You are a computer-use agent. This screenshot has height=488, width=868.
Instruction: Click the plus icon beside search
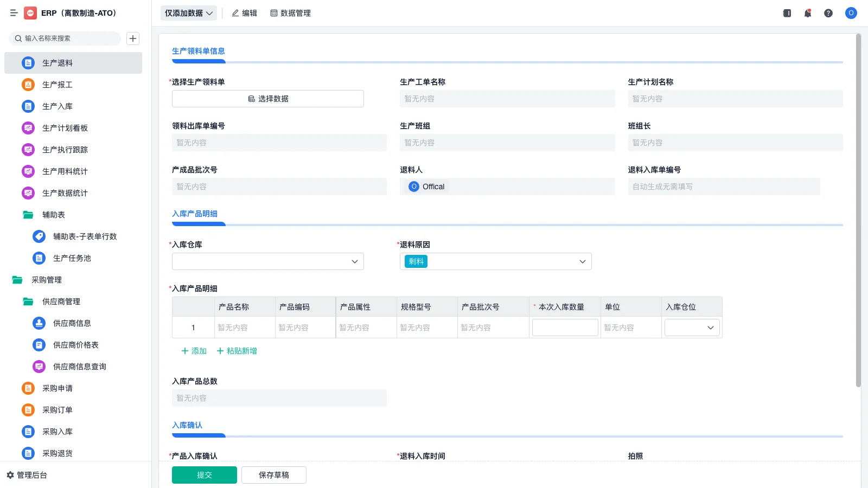[133, 38]
